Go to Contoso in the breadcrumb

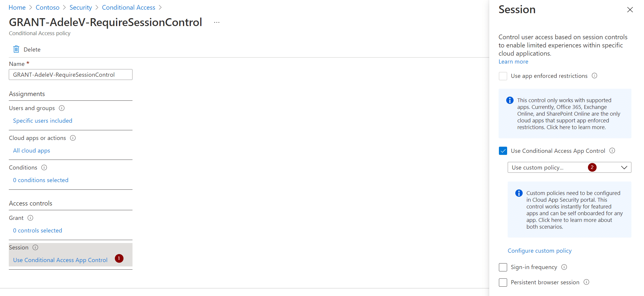[x=47, y=8]
